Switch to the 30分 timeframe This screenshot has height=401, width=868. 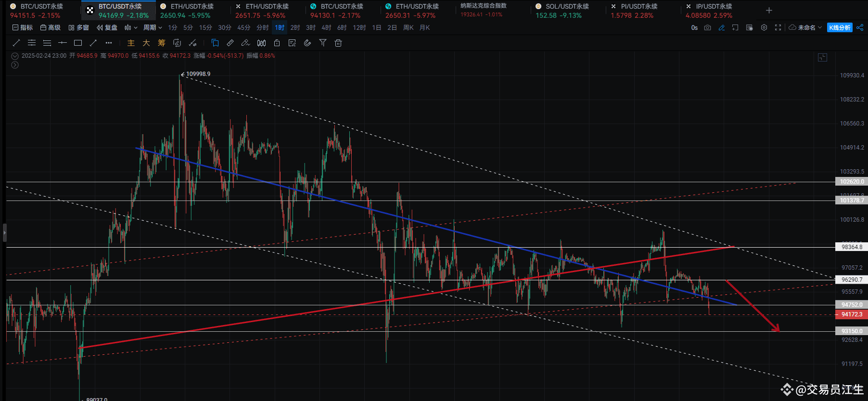225,27
